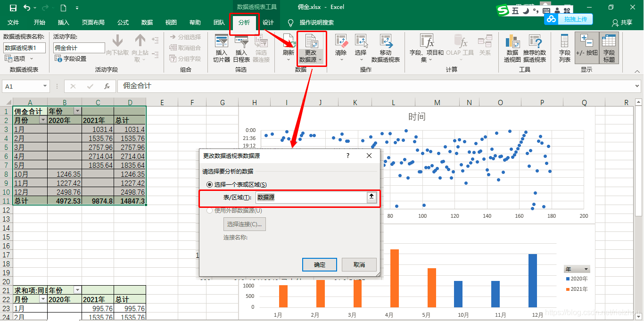Open the 年份 filter dropdown in cell B1
Screen dimensions: 644x321
78,110
